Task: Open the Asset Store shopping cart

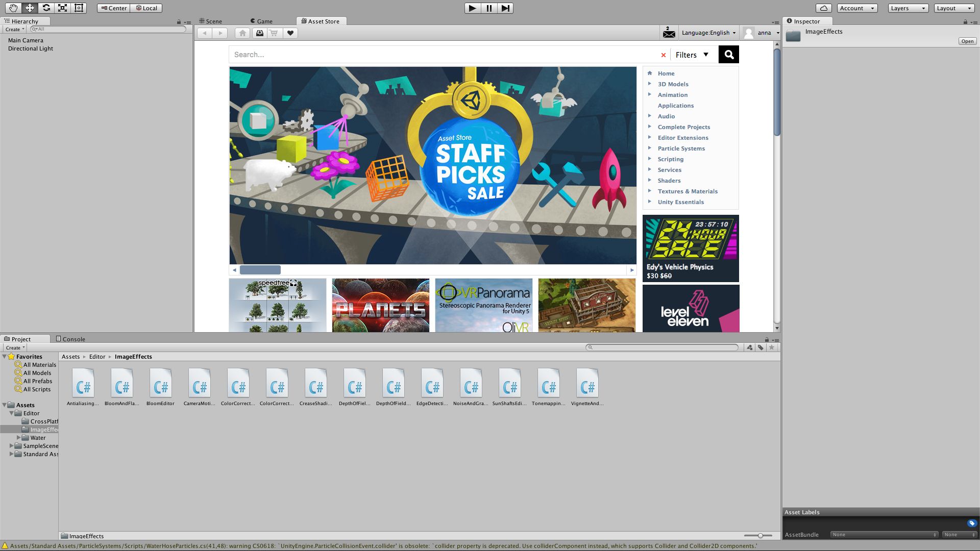Action: [x=274, y=33]
